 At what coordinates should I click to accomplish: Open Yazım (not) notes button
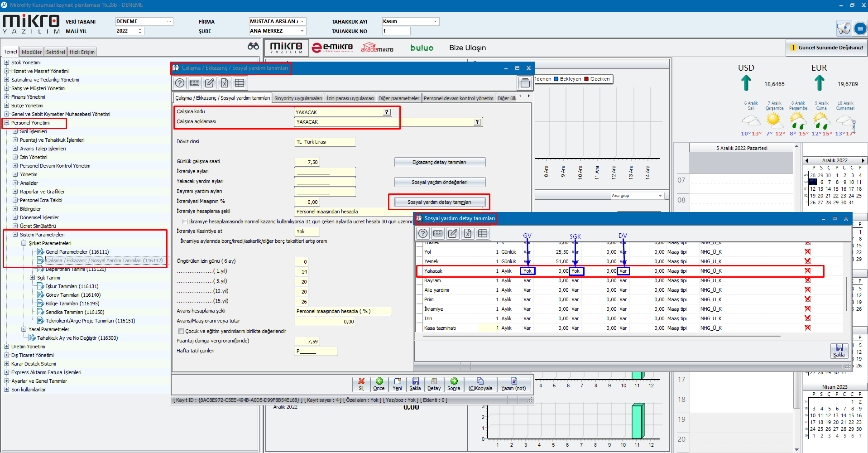(x=514, y=384)
